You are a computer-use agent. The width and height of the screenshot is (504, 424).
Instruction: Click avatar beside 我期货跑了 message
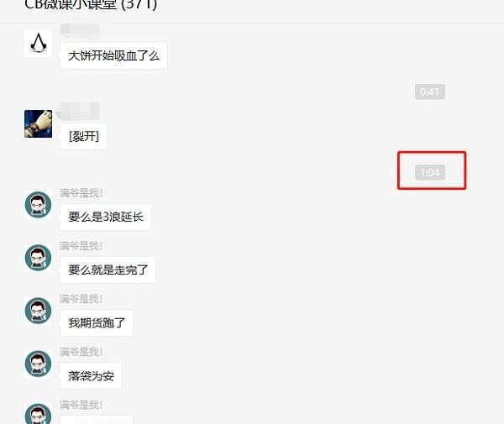coord(39,311)
